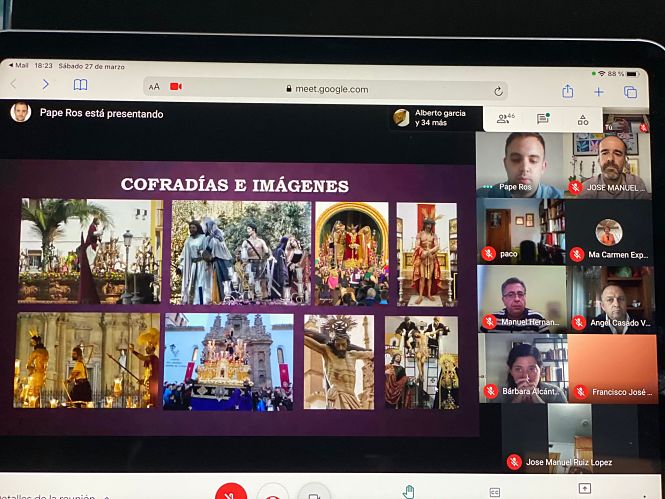Open the participants list showing 46
This screenshot has width=665, height=499.
click(x=505, y=117)
